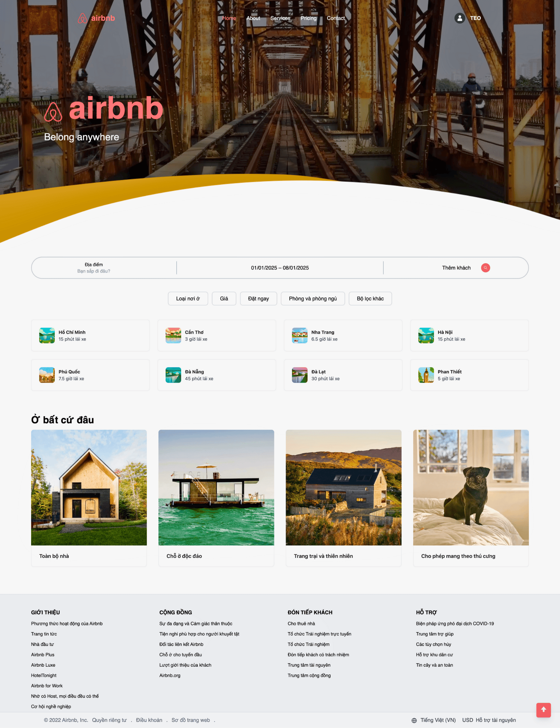Image resolution: width=560 pixels, height=728 pixels.
Task: Click the globe language icon in footer
Action: click(414, 720)
